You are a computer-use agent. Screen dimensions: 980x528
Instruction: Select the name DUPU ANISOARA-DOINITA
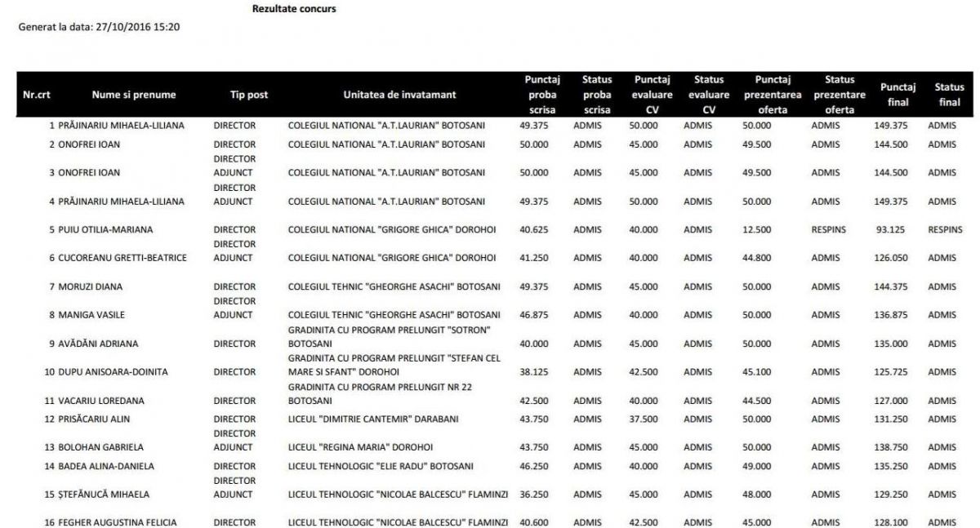(113, 372)
